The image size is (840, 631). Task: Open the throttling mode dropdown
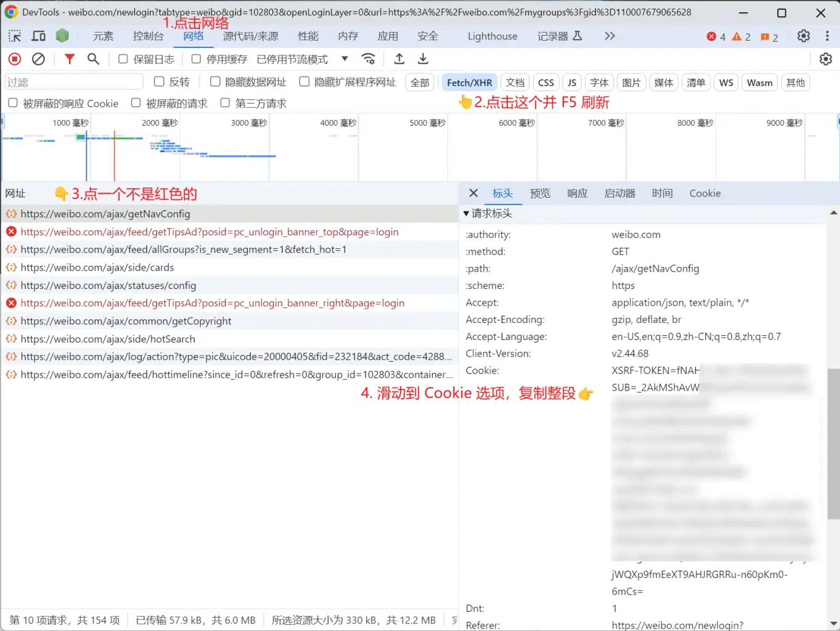coord(302,59)
